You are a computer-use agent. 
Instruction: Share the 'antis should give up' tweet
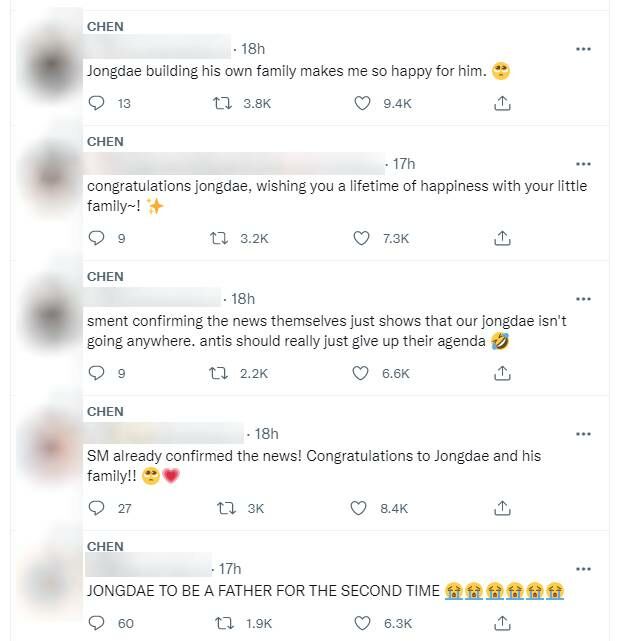coord(503,373)
